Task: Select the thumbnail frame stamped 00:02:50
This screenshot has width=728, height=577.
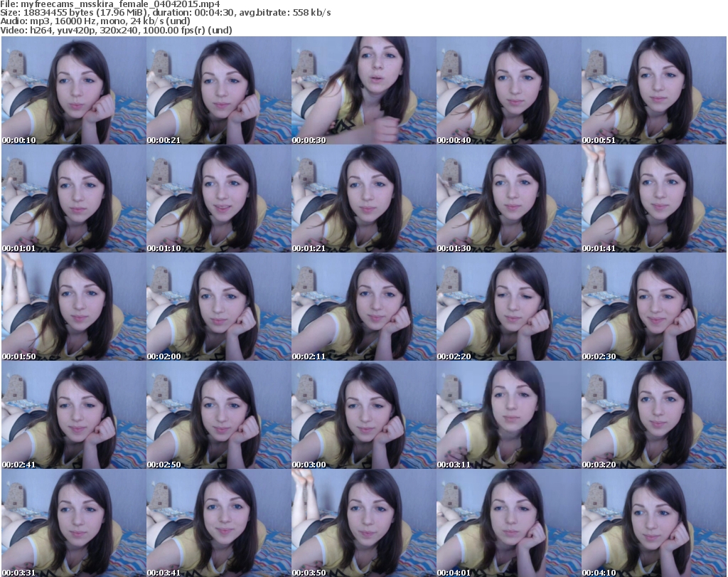Action: click(x=219, y=415)
